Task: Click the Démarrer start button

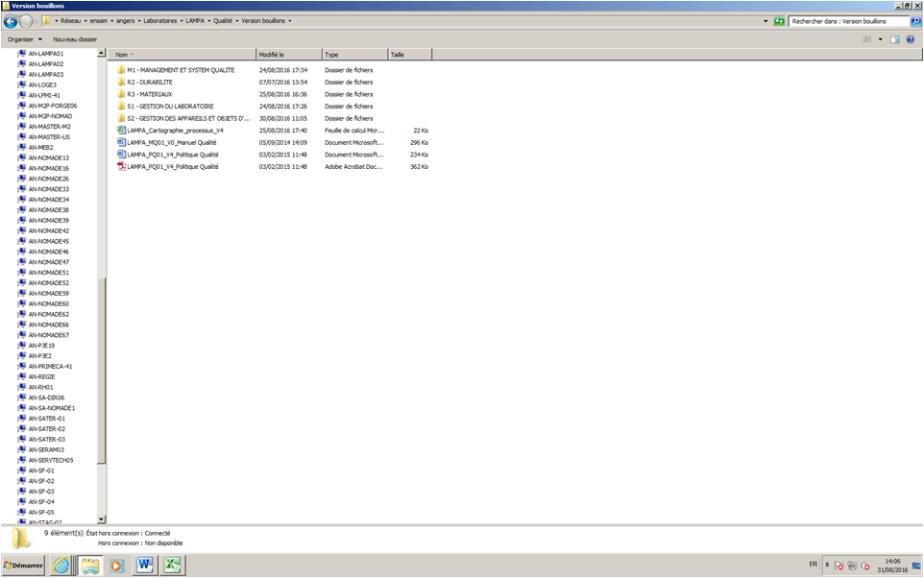Action: pyautogui.click(x=24, y=566)
